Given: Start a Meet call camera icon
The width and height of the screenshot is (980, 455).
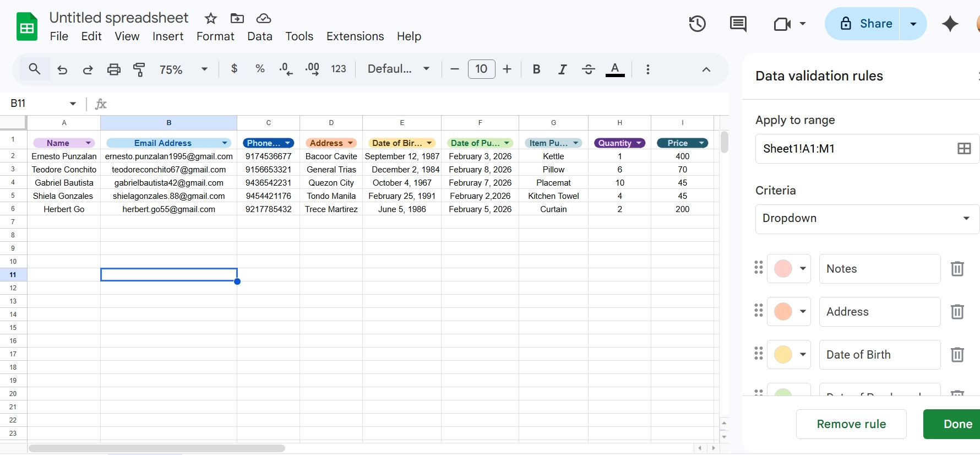Looking at the screenshot, I should pos(782,24).
